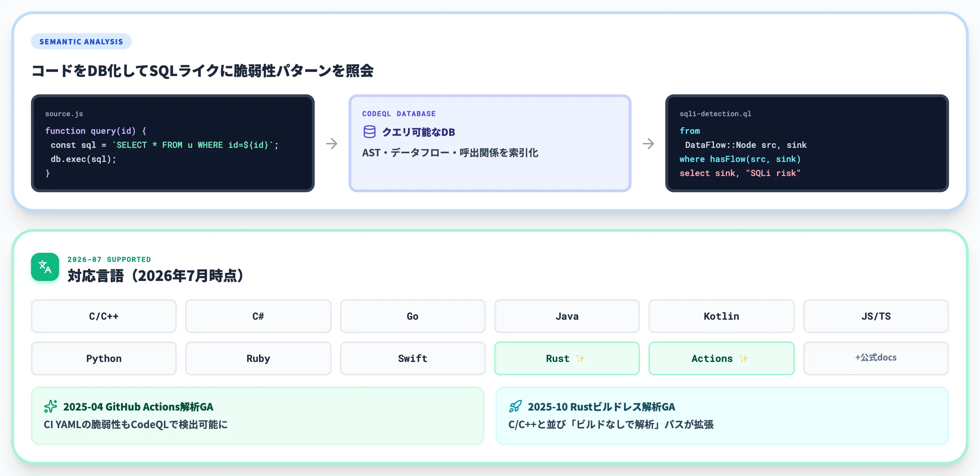Click the sparkles icon beside Actions解析GA

click(51, 406)
